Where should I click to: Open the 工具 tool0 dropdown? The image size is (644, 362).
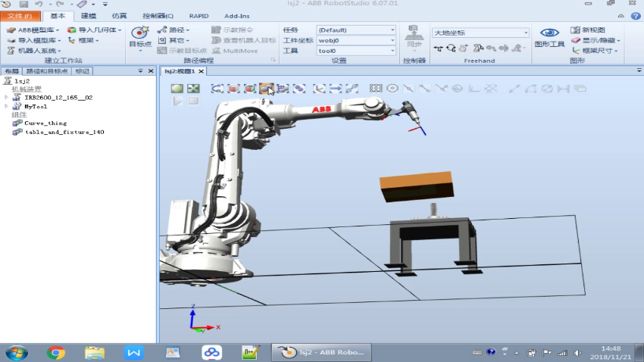[x=356, y=51]
